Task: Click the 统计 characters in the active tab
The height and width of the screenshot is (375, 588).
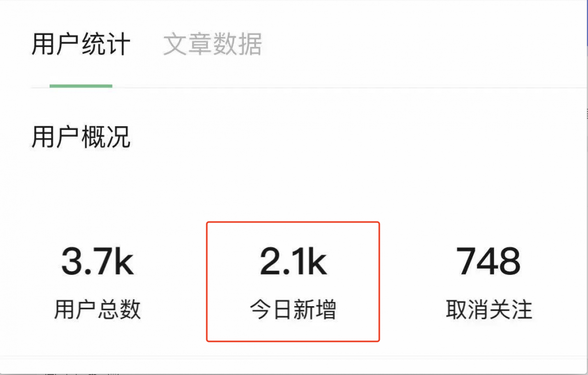Action: [x=106, y=44]
